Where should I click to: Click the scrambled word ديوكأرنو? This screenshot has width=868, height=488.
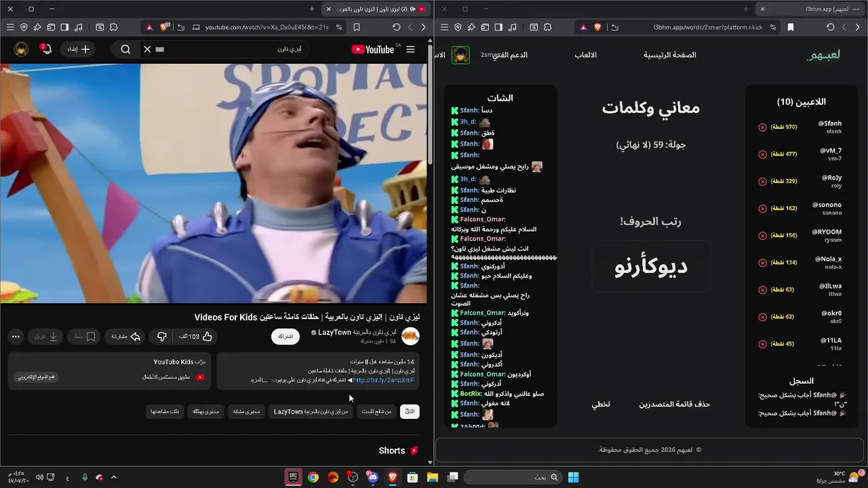[x=651, y=266]
